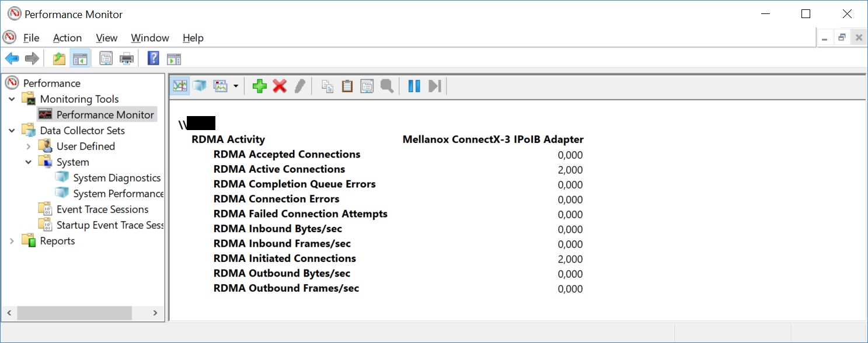Switch to View Log Data mode
Screen dimensions: 868x343
coord(198,85)
